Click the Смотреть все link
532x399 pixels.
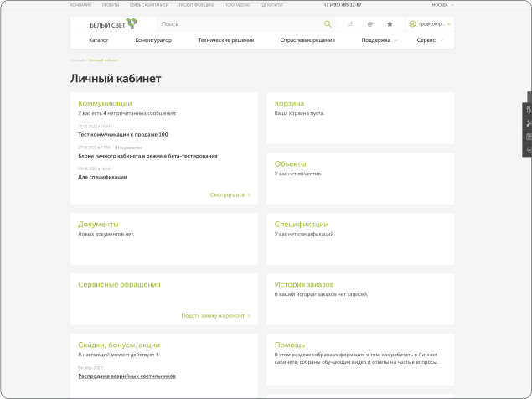(x=230, y=194)
